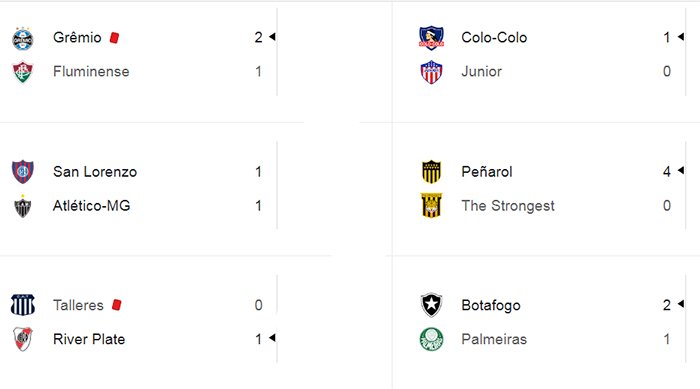This screenshot has height=389, width=700.
Task: Open the Colo-Colo crest icon
Action: click(x=431, y=38)
